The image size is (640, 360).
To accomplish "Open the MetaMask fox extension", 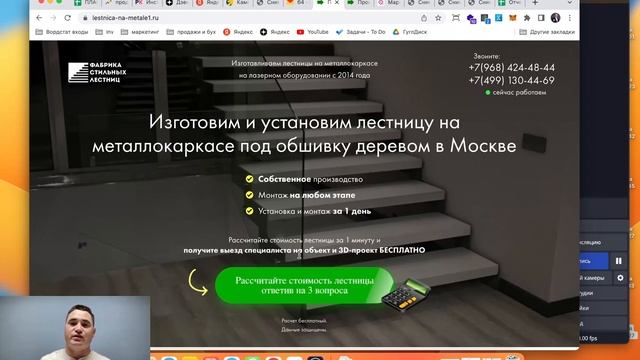I will pyautogui.click(x=513, y=18).
